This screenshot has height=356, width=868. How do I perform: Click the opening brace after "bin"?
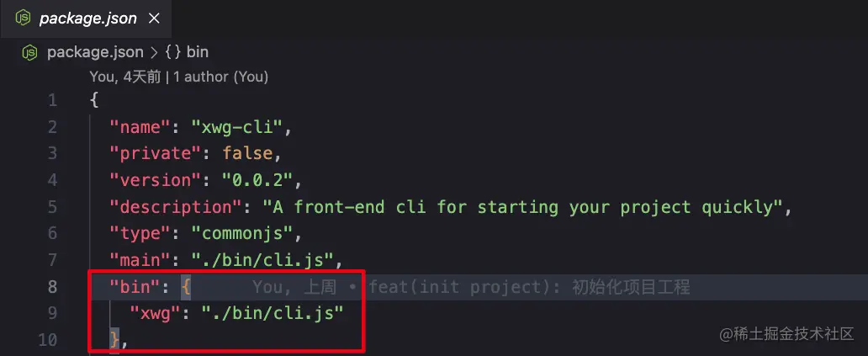pos(186,287)
